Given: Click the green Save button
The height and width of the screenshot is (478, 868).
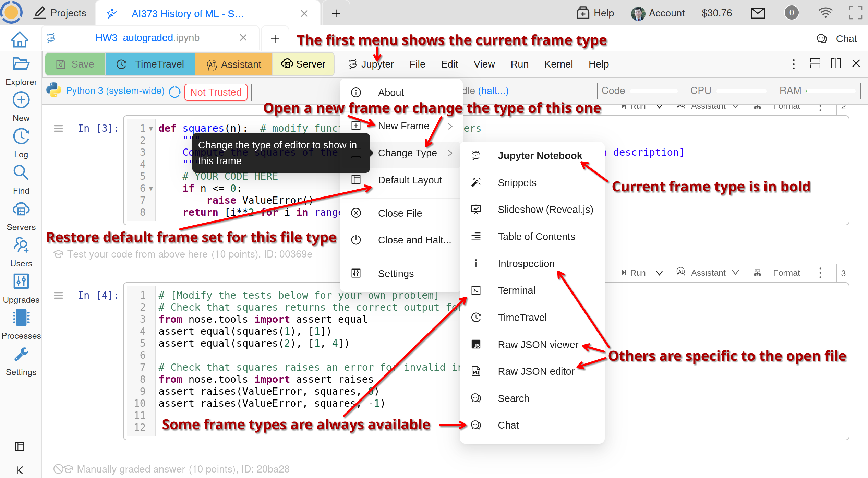Looking at the screenshot, I should (x=75, y=64).
